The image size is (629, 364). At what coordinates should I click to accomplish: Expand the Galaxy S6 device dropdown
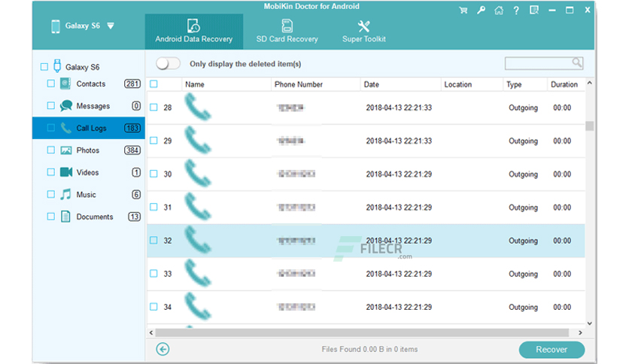coord(111,26)
